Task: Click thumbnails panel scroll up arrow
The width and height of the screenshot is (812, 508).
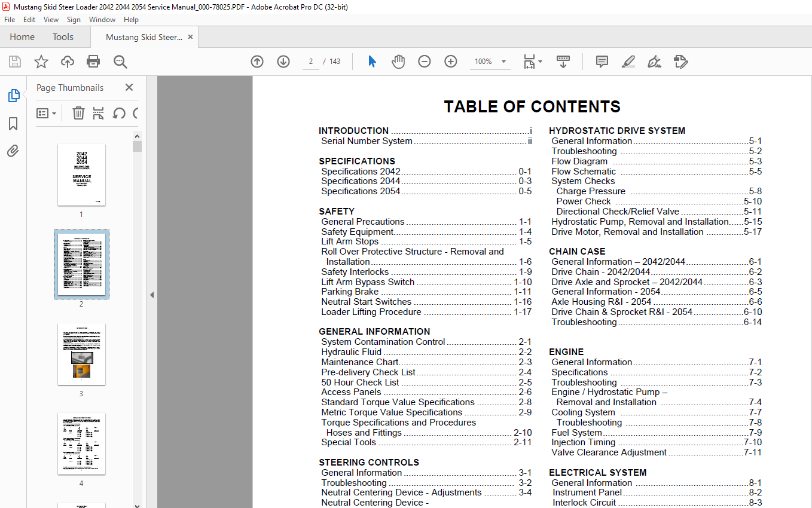Action: pyautogui.click(x=138, y=136)
